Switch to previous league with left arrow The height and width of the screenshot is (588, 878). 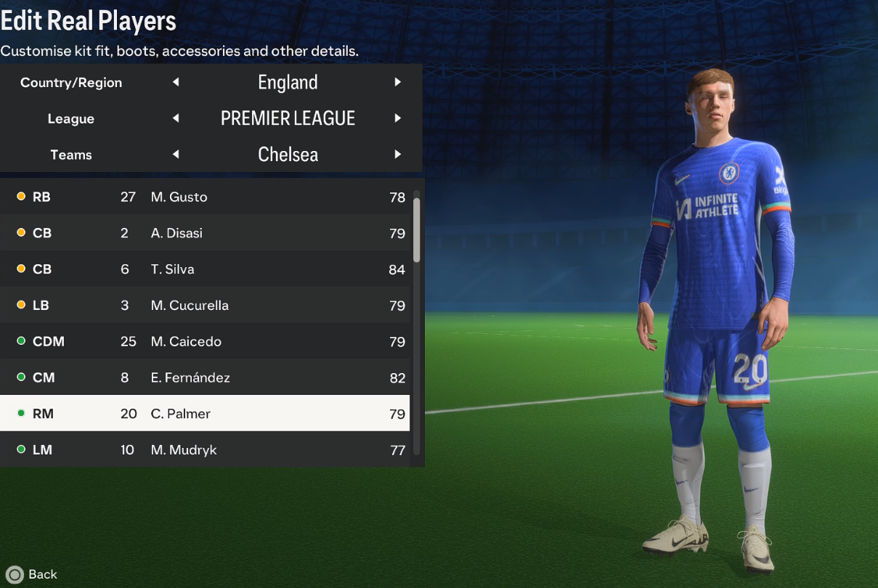176,118
